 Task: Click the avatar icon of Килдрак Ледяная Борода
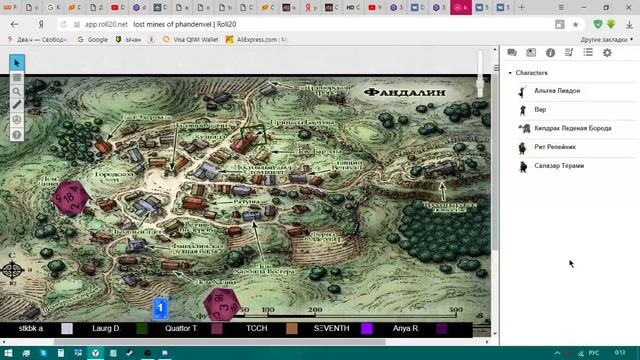524,129
